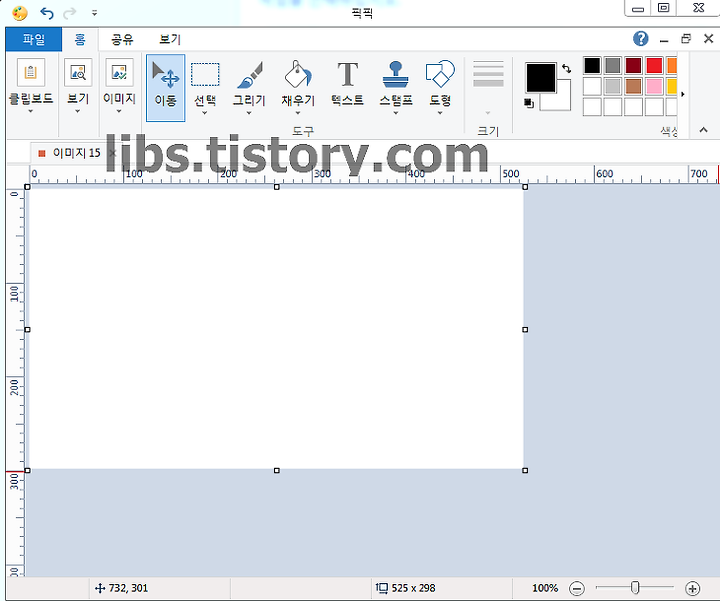The width and height of the screenshot is (720, 601).
Task: Expand more palette colors arrow
Action: tap(683, 94)
